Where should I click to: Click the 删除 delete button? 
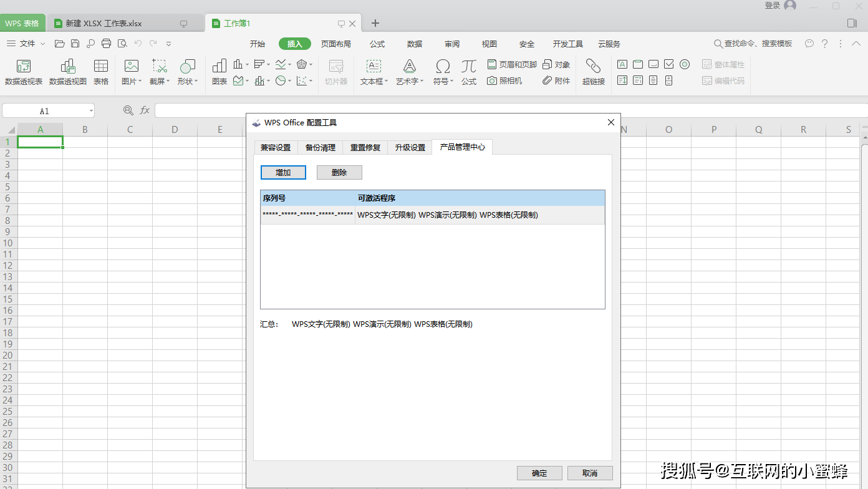[339, 173]
